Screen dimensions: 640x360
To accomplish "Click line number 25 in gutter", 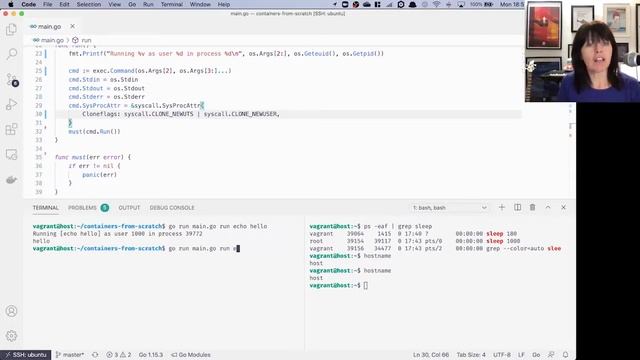I will tap(38, 71).
